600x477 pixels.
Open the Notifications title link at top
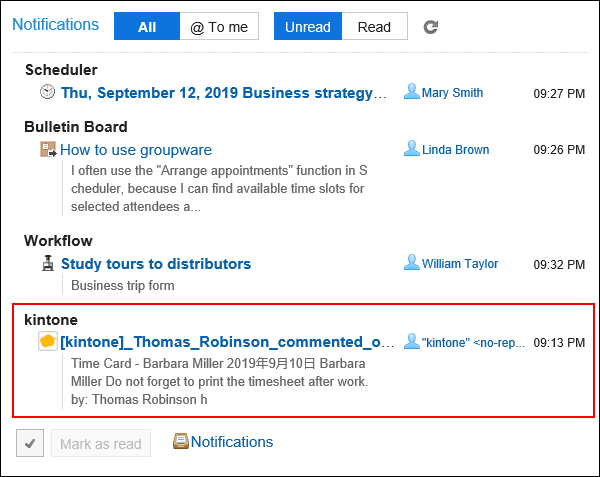55,24
